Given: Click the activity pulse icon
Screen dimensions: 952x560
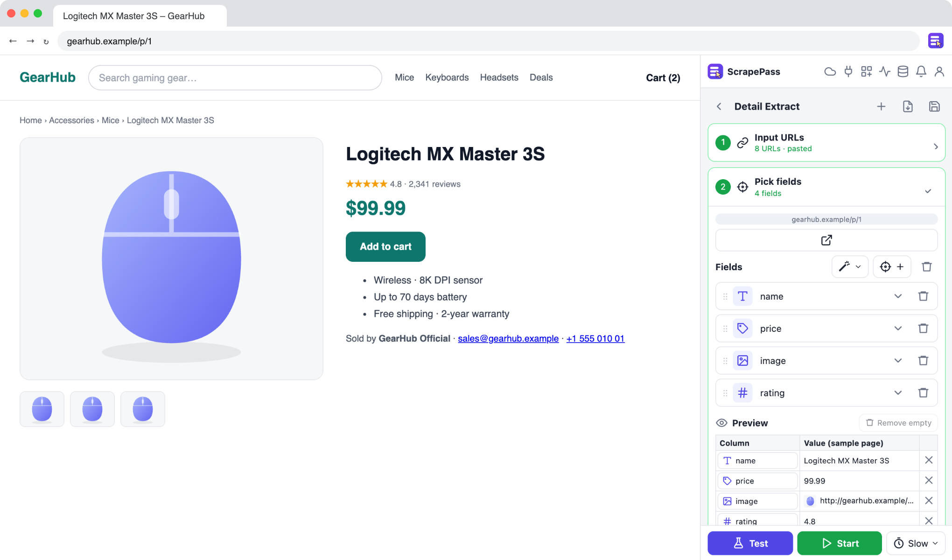Looking at the screenshot, I should [x=885, y=71].
